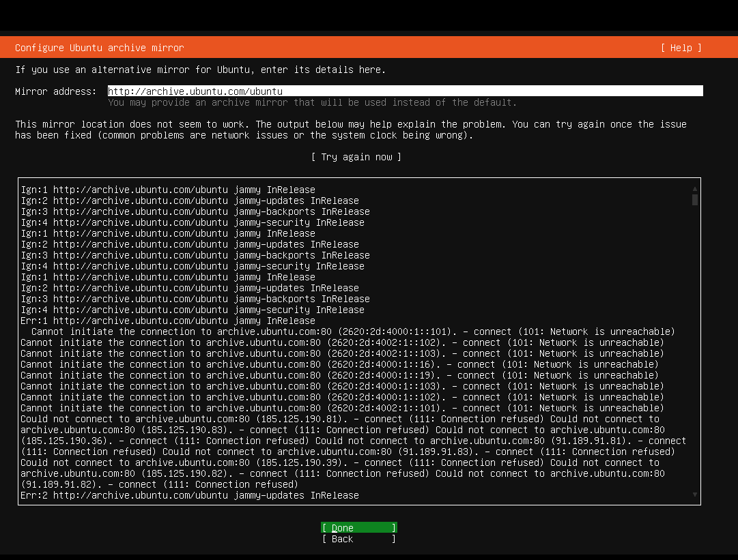Click the Try again now button
The width and height of the screenshot is (738, 560).
click(356, 157)
